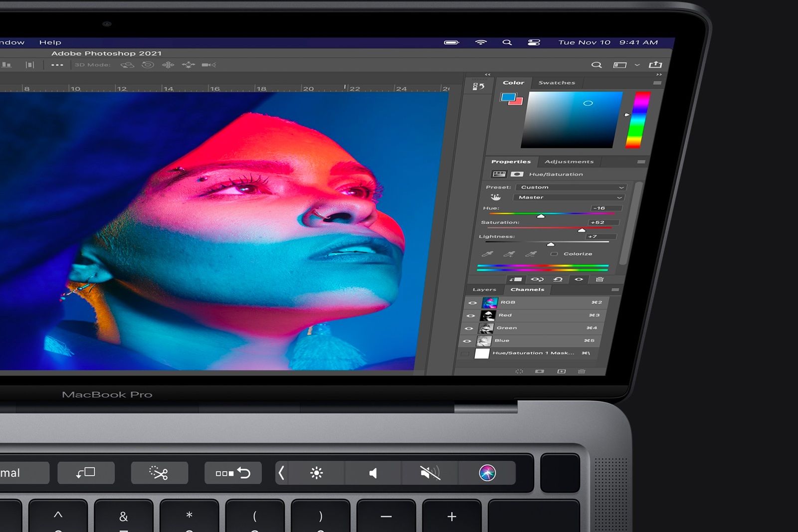This screenshot has height=532, width=798.
Task: Click the Hue slider handle
Action: (541, 215)
